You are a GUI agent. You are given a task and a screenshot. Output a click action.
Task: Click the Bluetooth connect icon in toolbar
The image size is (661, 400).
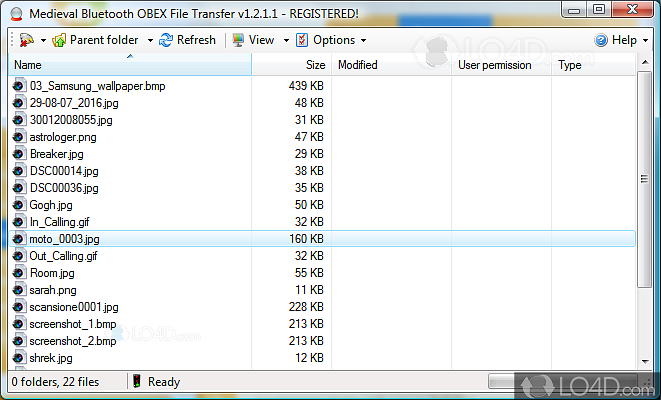pos(27,40)
